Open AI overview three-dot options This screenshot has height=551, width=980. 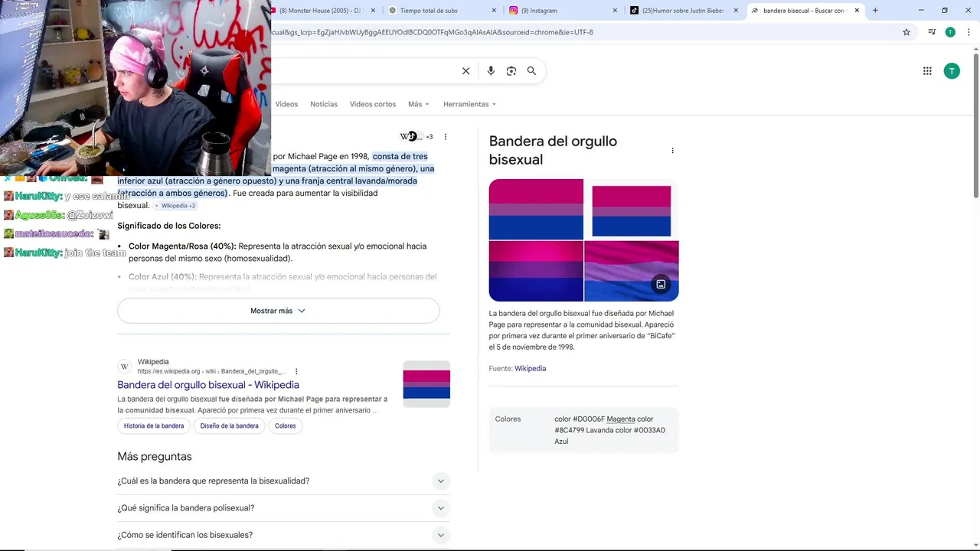coord(446,137)
